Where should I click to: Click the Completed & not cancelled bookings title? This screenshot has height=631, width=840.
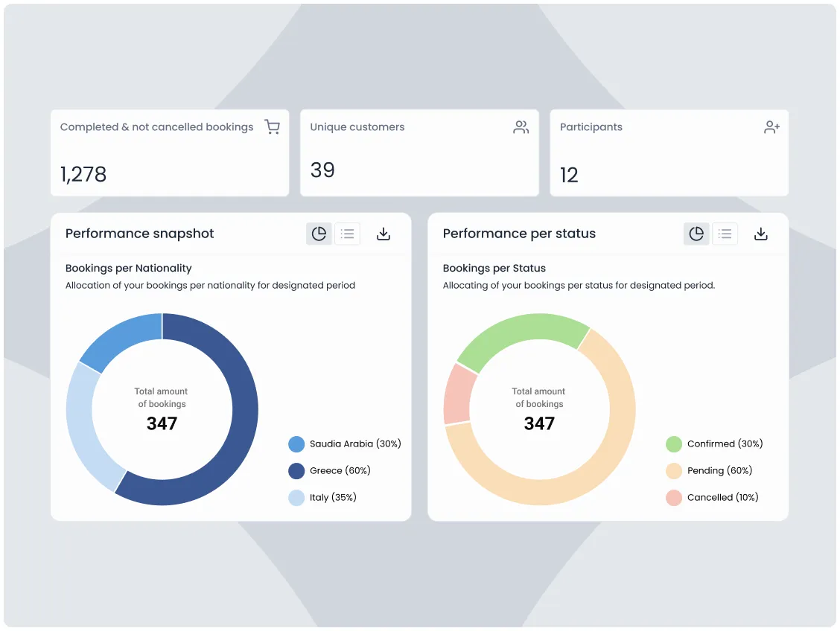(x=156, y=126)
